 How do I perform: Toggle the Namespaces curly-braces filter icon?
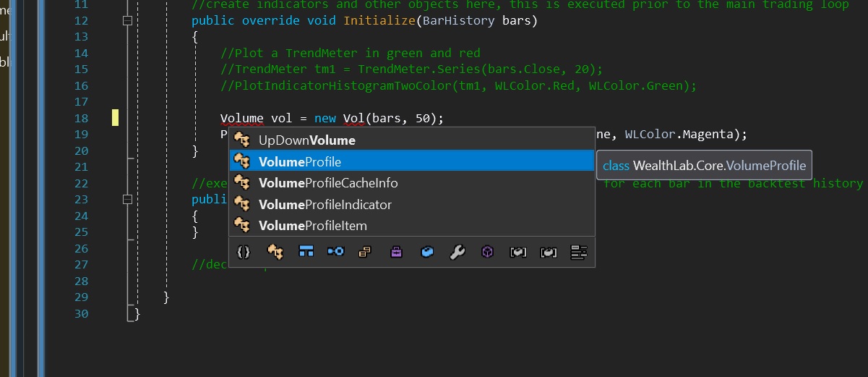(244, 252)
